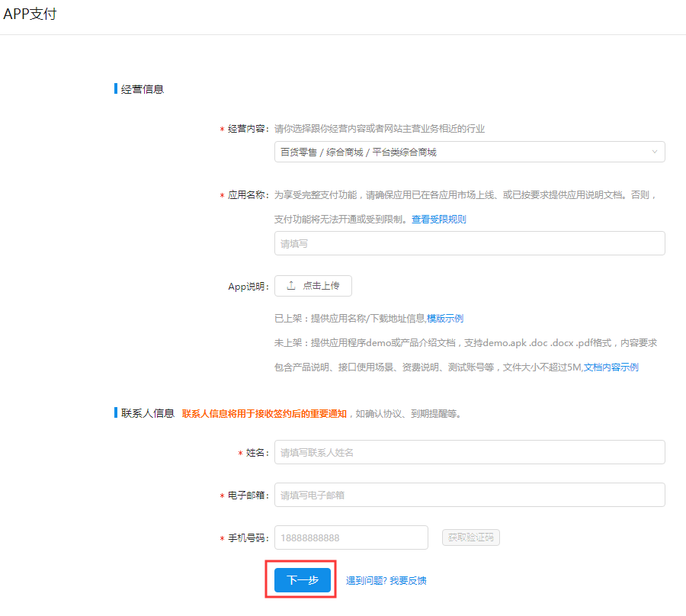Expand the 经营内容 dropdown chevron arrow
Image resolution: width=686 pixels, height=616 pixels.
[655, 152]
